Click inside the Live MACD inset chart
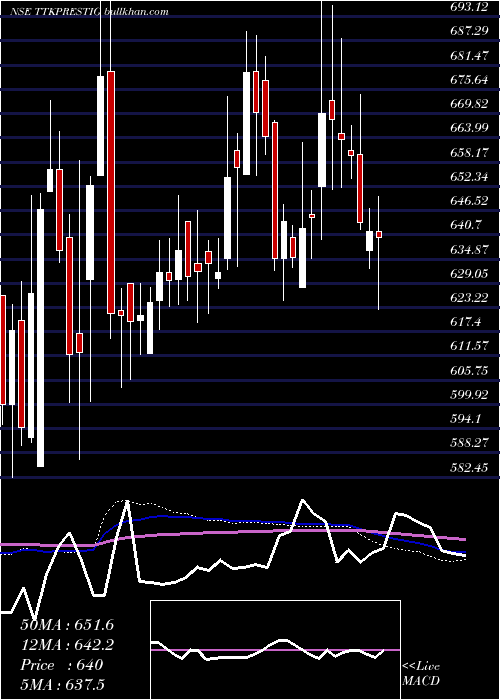 point(275,650)
